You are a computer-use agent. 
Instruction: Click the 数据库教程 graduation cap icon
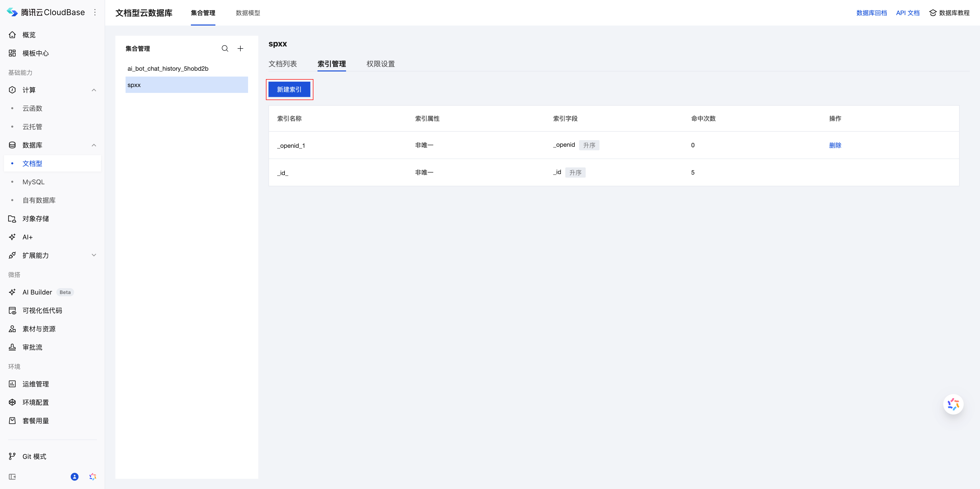(x=933, y=13)
